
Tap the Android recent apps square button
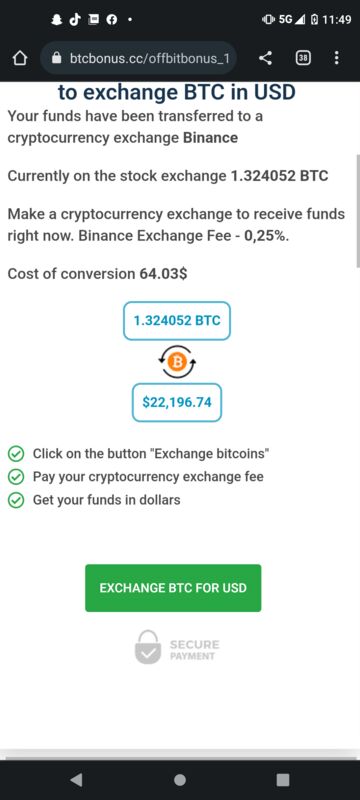pos(282,780)
